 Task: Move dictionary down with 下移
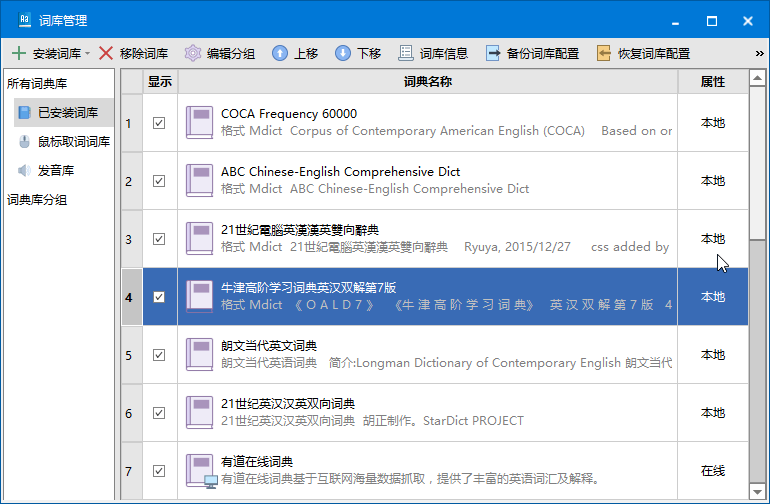[343, 53]
